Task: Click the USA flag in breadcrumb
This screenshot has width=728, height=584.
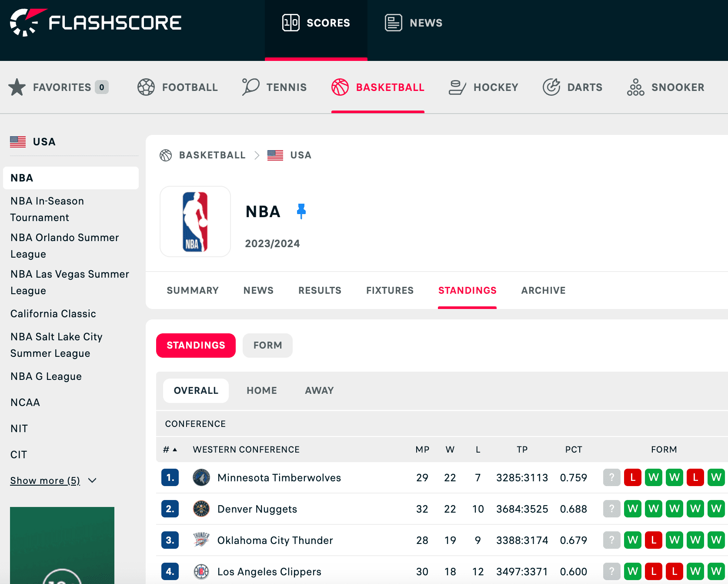Action: click(x=275, y=155)
